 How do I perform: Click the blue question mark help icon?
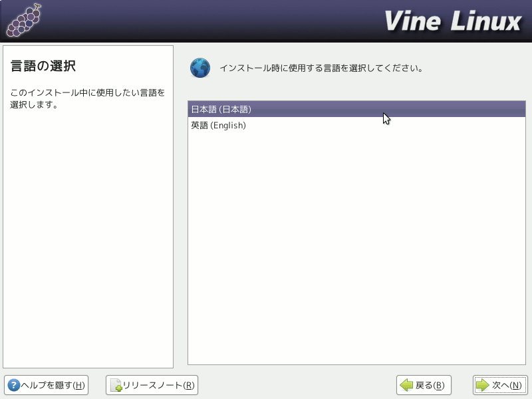tap(13, 385)
